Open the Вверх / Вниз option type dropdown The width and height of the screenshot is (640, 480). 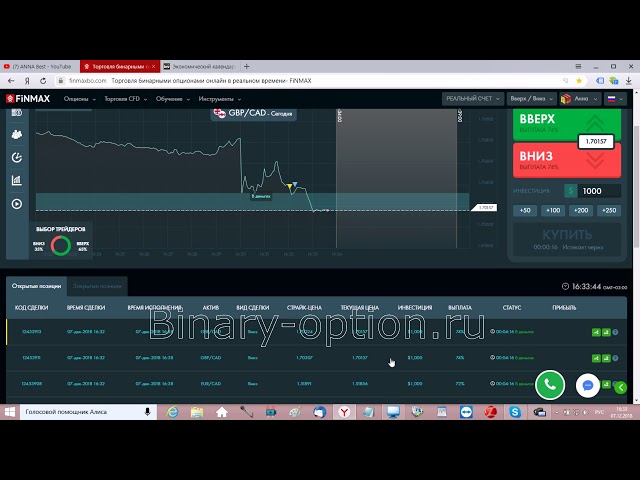click(531, 99)
